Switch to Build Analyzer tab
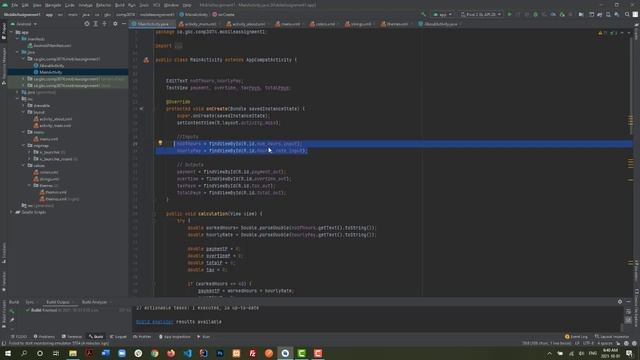 (x=94, y=302)
